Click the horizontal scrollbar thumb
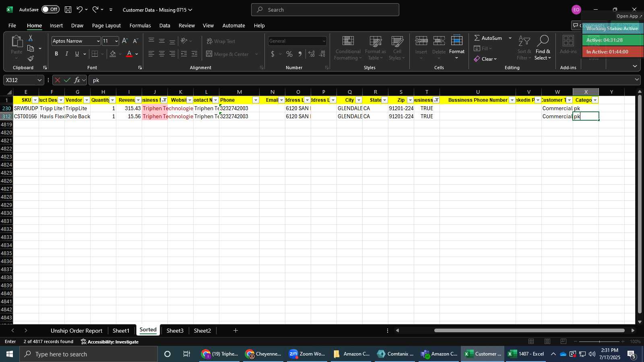The image size is (644, 362). click(529, 331)
